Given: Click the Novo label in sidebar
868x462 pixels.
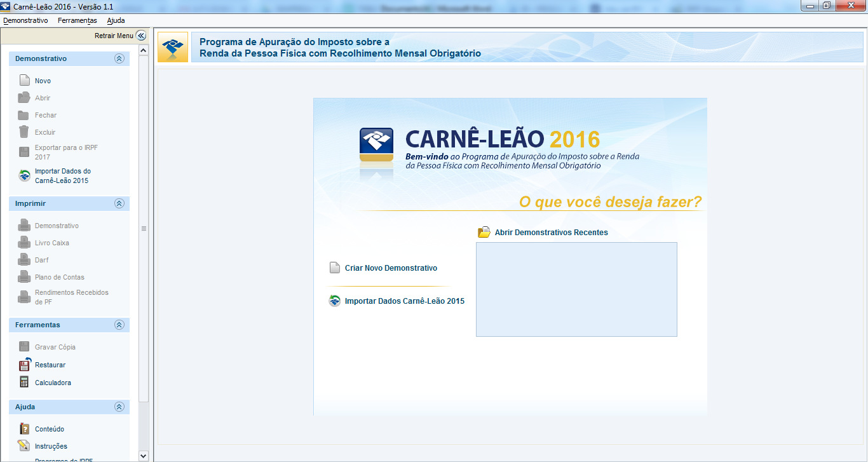Looking at the screenshot, I should pyautogui.click(x=43, y=81).
